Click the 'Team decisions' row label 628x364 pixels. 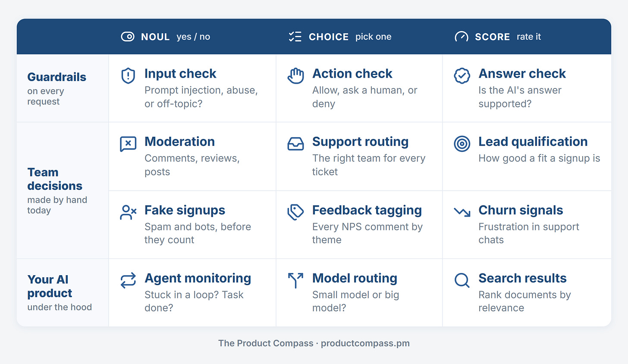click(x=55, y=179)
